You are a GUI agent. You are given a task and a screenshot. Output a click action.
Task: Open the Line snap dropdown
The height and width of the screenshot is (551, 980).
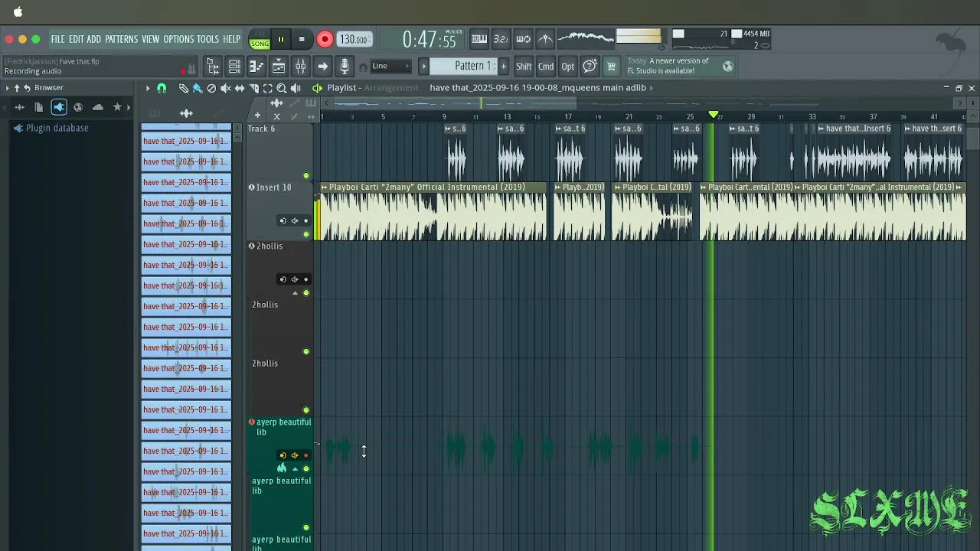[x=391, y=67]
